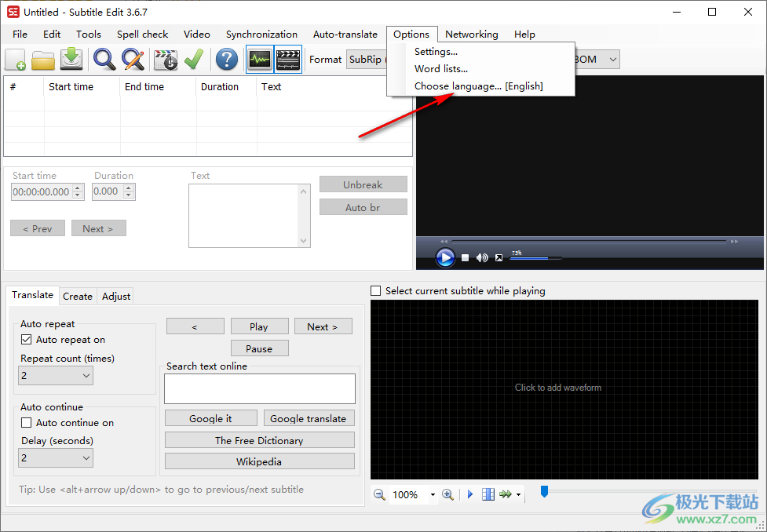Uncheck the Auto repeat on checkbox
The image size is (767, 532).
pyautogui.click(x=27, y=339)
